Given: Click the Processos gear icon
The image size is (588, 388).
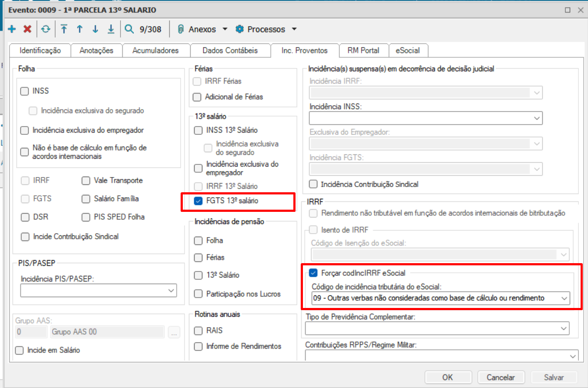Looking at the screenshot, I should click(239, 29).
